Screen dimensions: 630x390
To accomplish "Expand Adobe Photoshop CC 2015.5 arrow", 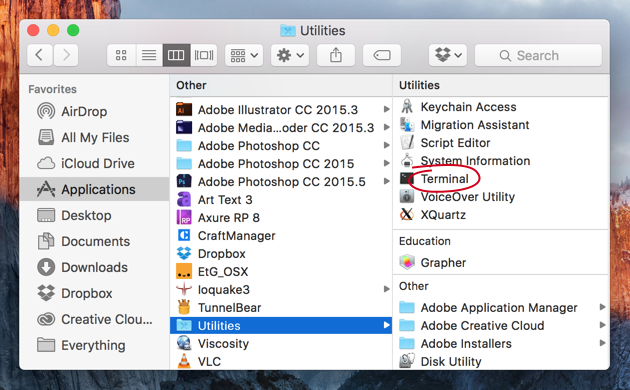I will tap(386, 181).
